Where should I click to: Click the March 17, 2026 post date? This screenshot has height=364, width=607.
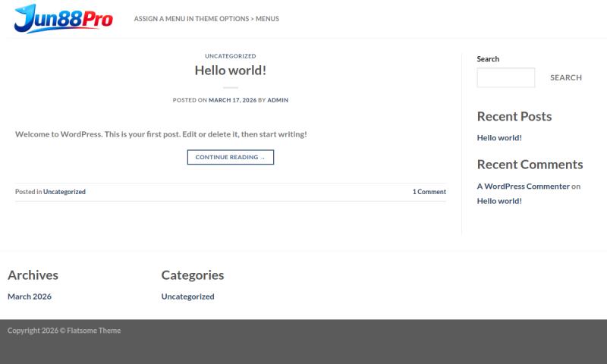[232, 100]
